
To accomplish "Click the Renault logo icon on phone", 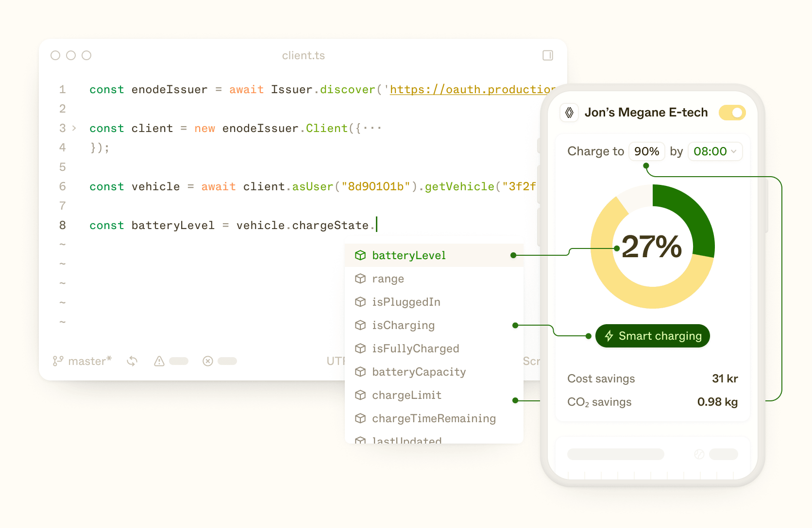I will [x=570, y=113].
